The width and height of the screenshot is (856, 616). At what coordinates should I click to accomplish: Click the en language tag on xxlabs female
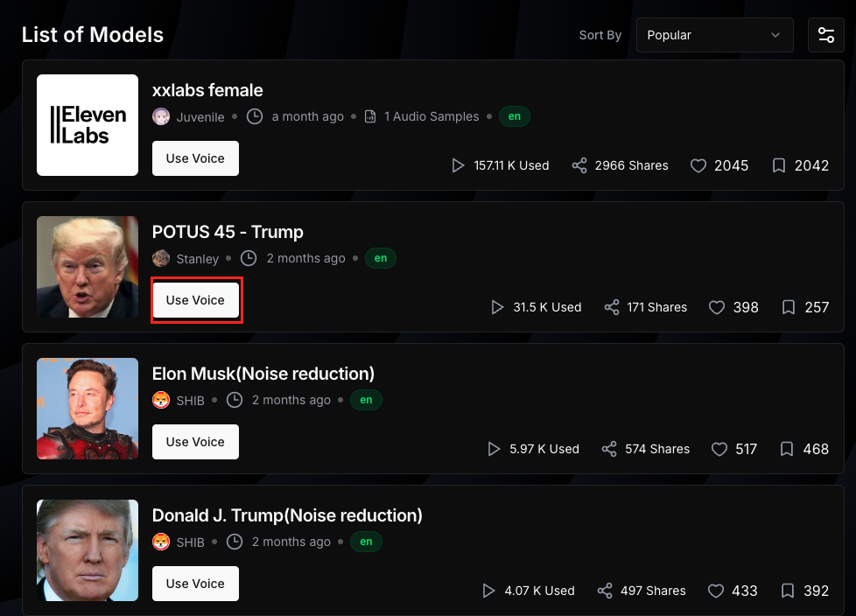515,116
